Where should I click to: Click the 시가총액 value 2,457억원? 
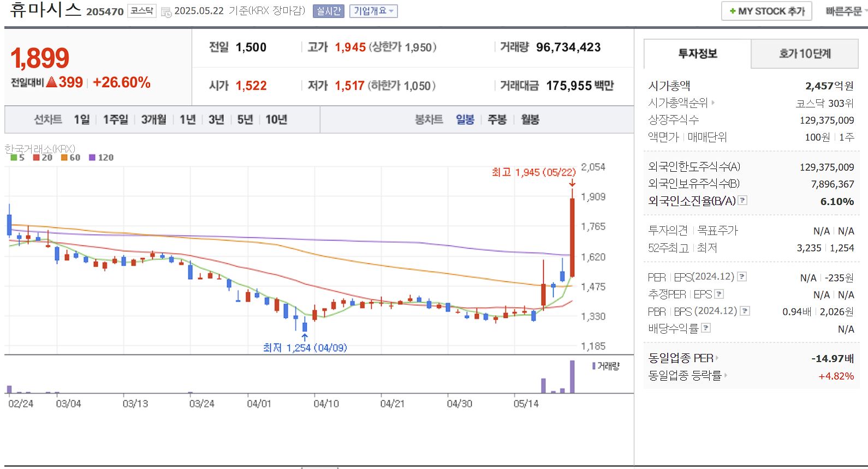click(829, 86)
